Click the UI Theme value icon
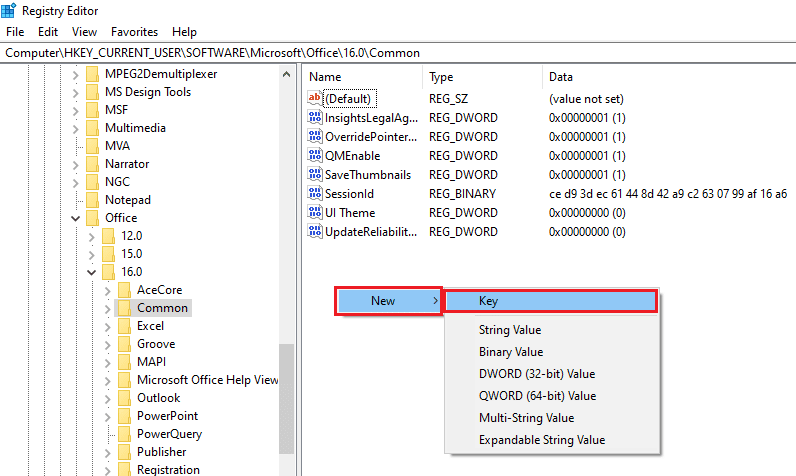796x476 pixels. coord(315,213)
